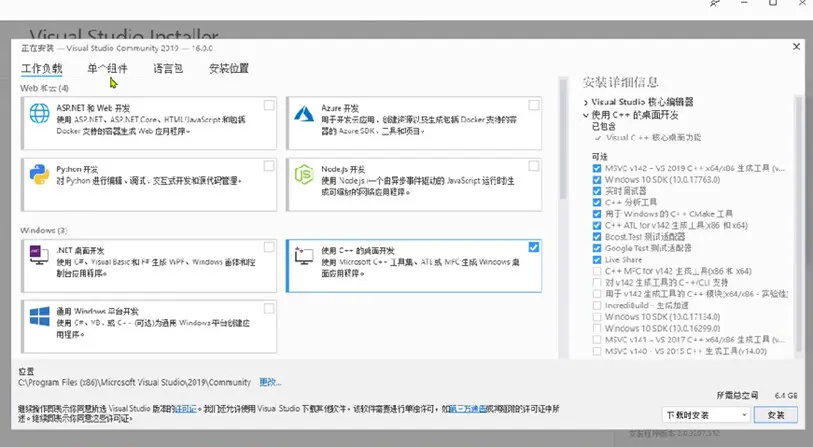This screenshot has width=813, height=447.
Task: Enable the Node.js development workload checkbox
Action: click(x=534, y=166)
